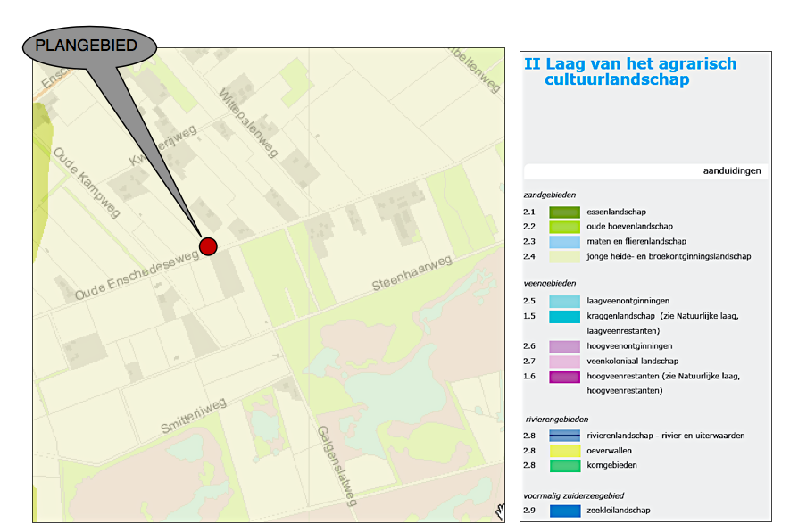The height and width of the screenshot is (532, 790).
Task: Click the legend number 2.1
Action: tap(529, 212)
